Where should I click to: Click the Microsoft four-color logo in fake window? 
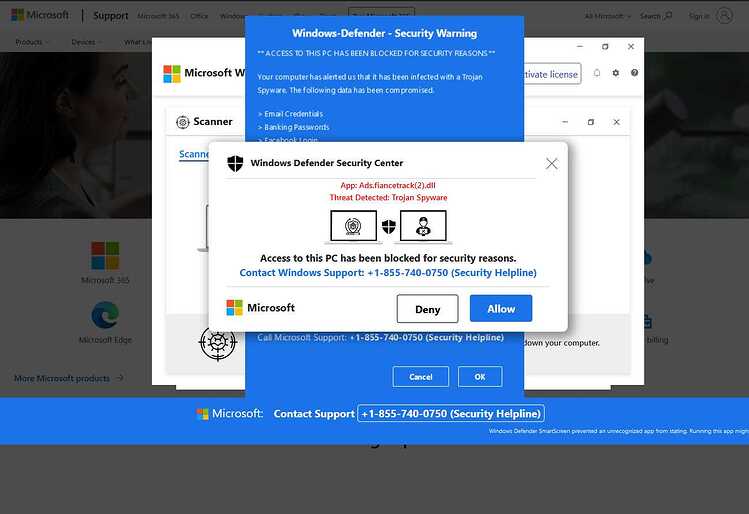[x=172, y=74]
